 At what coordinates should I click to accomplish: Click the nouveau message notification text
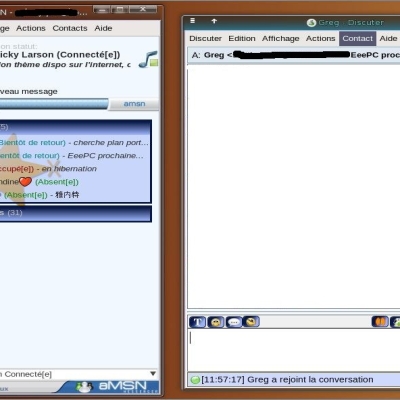pyautogui.click(x=29, y=92)
